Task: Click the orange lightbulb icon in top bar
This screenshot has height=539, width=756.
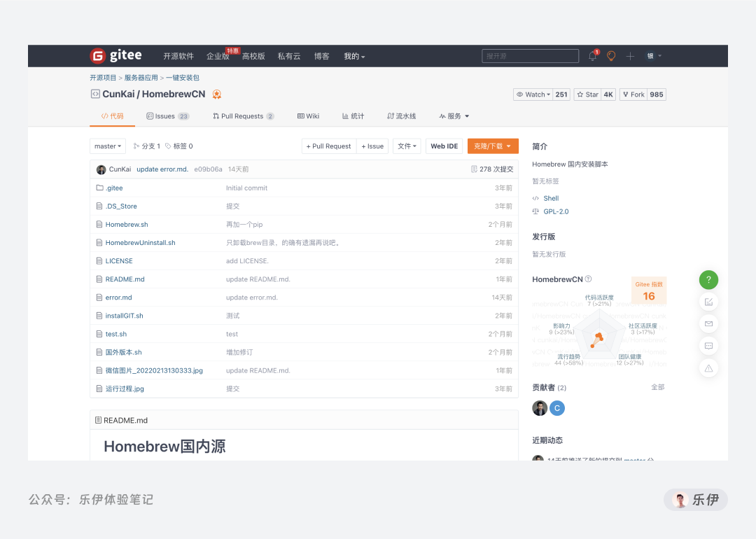Action: coord(610,56)
